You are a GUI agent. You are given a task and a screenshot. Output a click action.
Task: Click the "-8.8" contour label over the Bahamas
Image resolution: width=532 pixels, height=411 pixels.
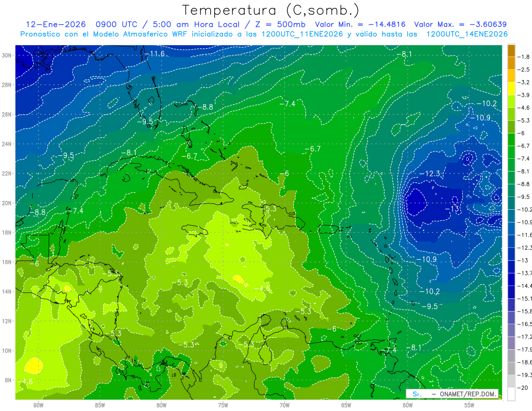point(205,107)
